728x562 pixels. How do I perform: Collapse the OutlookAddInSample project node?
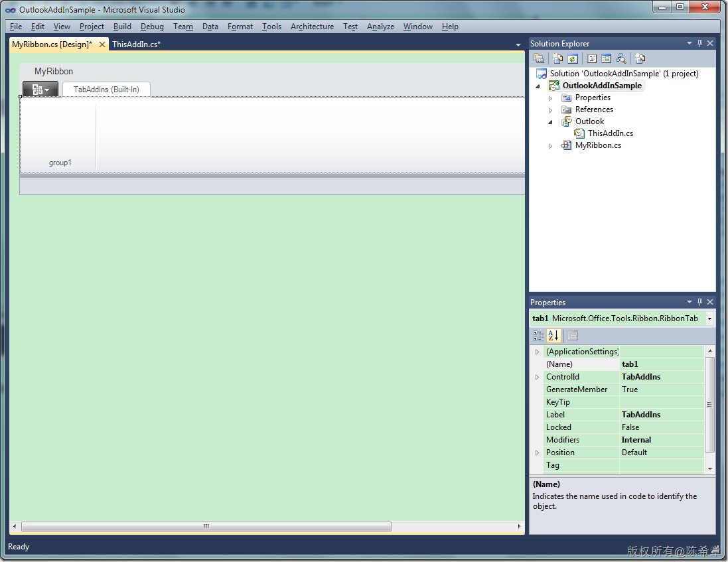pos(538,86)
